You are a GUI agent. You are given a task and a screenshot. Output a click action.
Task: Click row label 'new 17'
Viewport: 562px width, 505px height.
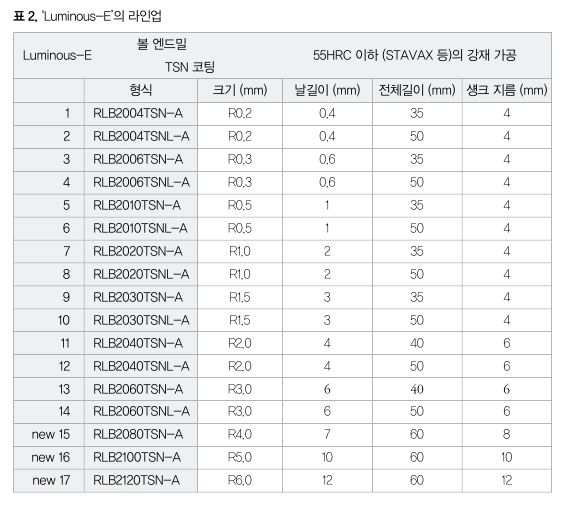tap(51, 480)
